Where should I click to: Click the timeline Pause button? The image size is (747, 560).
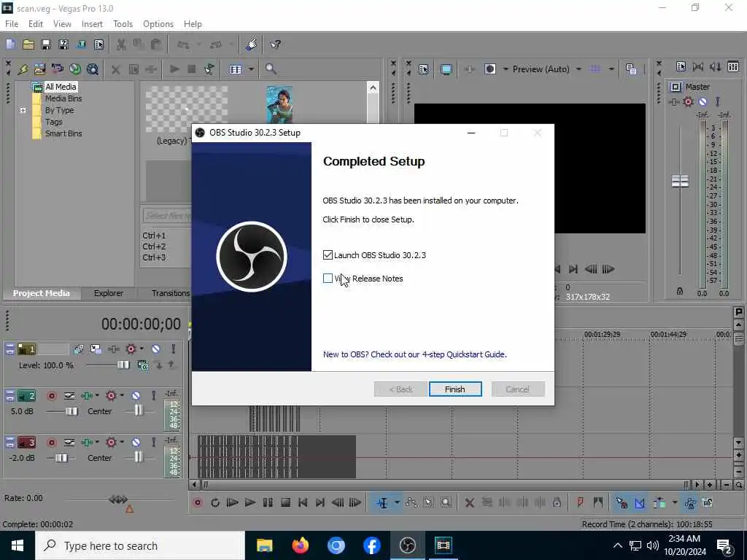point(268,502)
